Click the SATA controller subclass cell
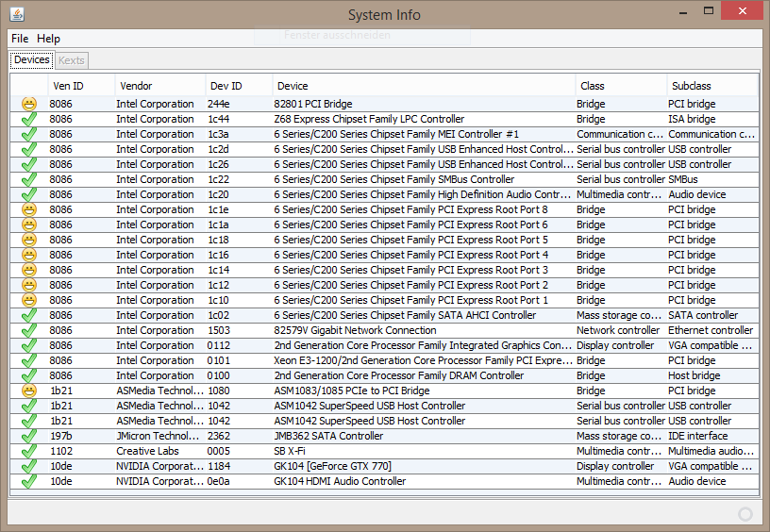 [x=712, y=316]
